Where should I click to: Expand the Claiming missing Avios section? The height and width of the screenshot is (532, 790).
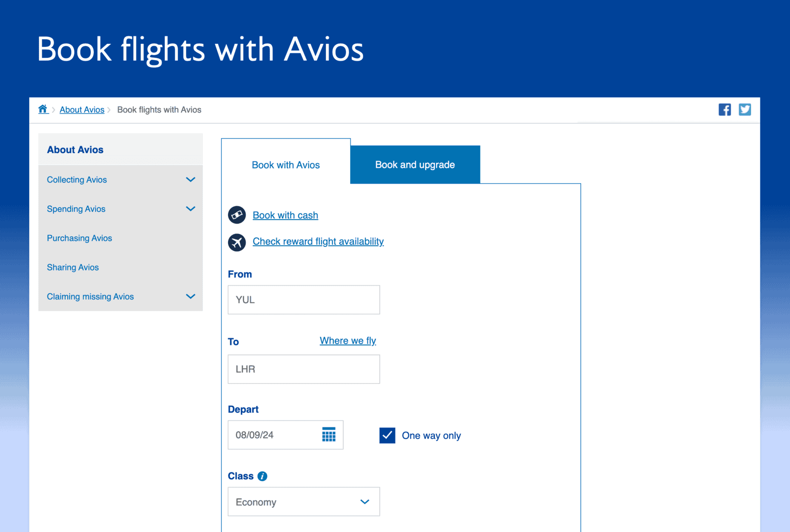click(191, 297)
